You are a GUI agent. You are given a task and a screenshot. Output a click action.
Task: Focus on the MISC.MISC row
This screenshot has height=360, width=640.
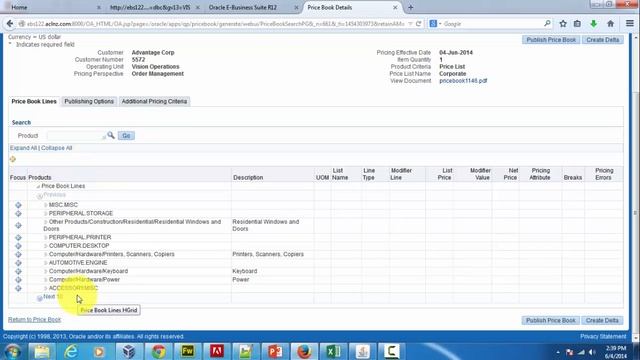(x=18, y=205)
